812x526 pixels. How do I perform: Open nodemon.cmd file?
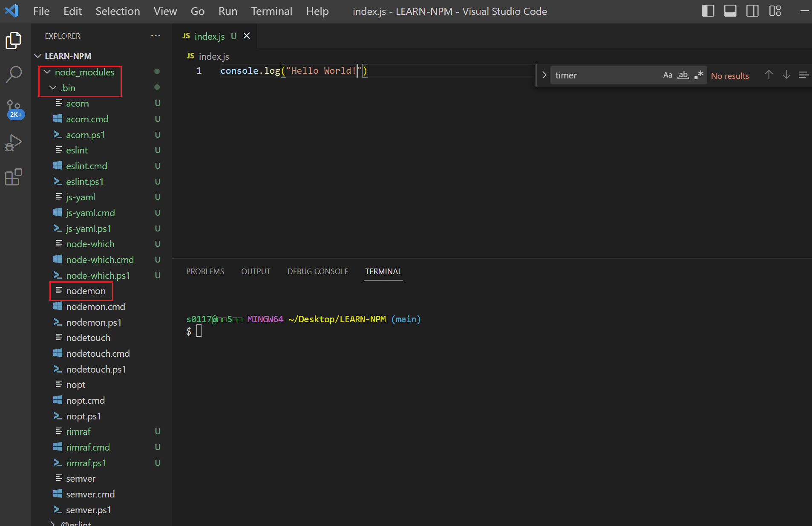point(101,306)
